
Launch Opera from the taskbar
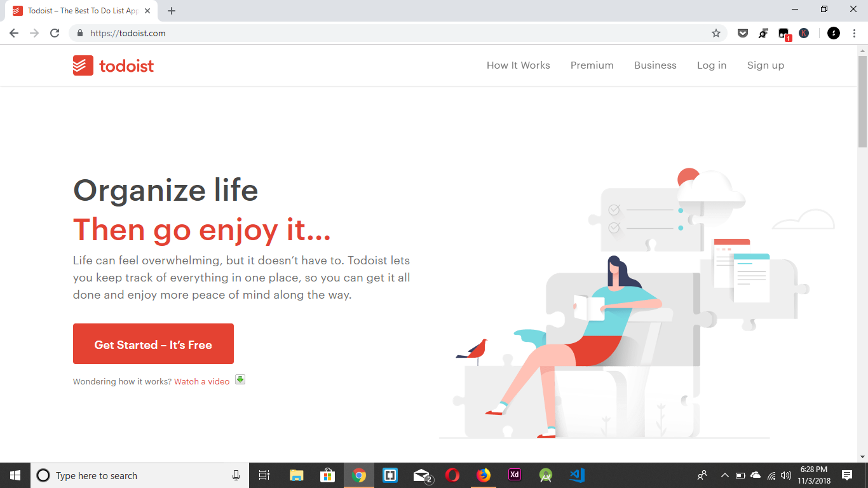point(452,475)
